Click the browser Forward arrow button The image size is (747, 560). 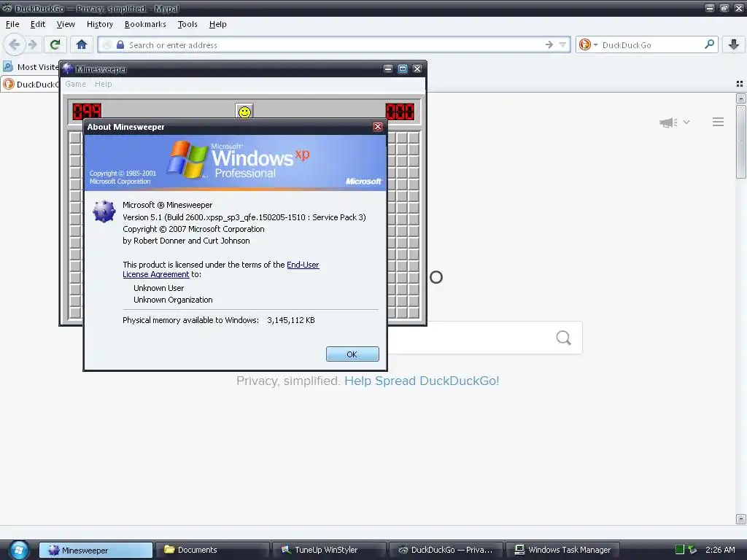(x=32, y=44)
